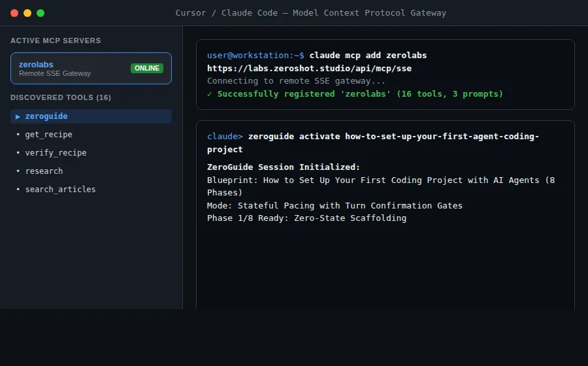
Task: Click 'ZeroGuide Session Initialized:' line
Action: [284, 167]
